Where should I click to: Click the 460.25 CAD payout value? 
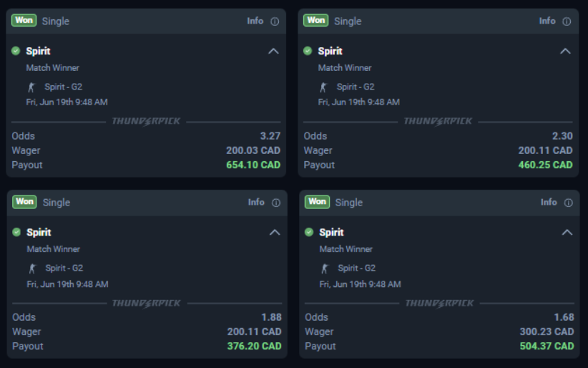pyautogui.click(x=545, y=165)
